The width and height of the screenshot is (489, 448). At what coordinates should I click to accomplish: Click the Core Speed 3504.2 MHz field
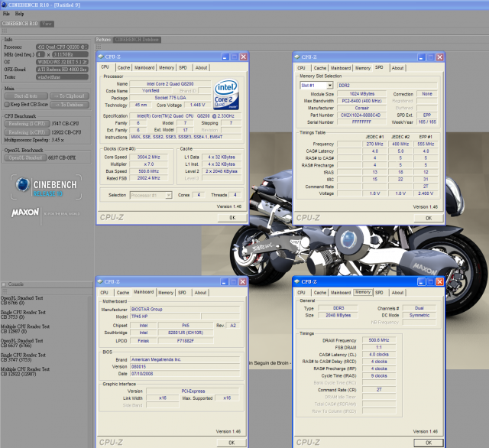[149, 157]
